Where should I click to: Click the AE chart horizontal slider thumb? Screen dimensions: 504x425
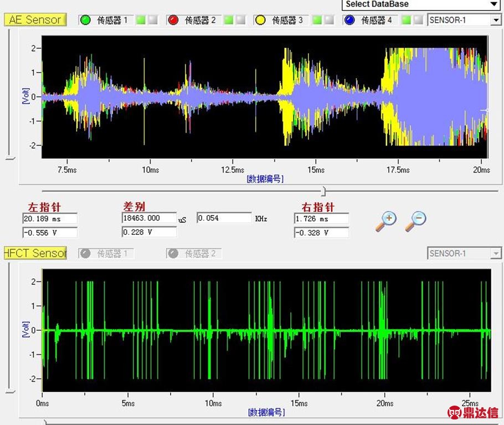click(323, 191)
